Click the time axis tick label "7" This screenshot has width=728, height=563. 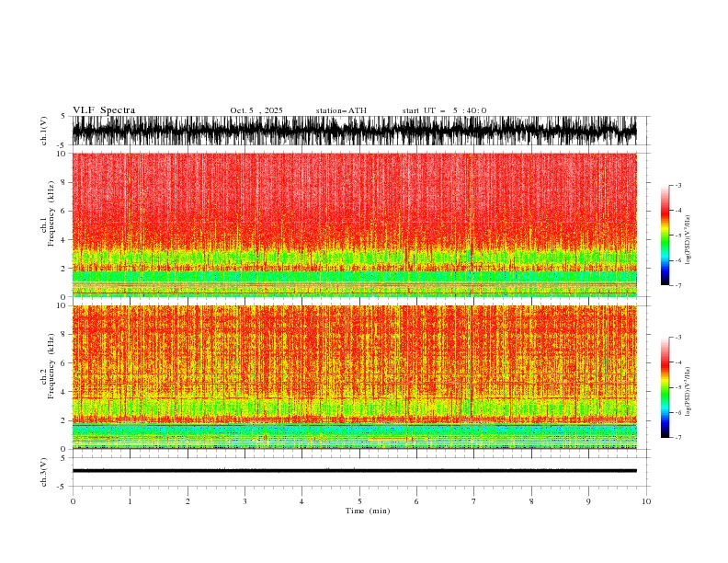474,501
